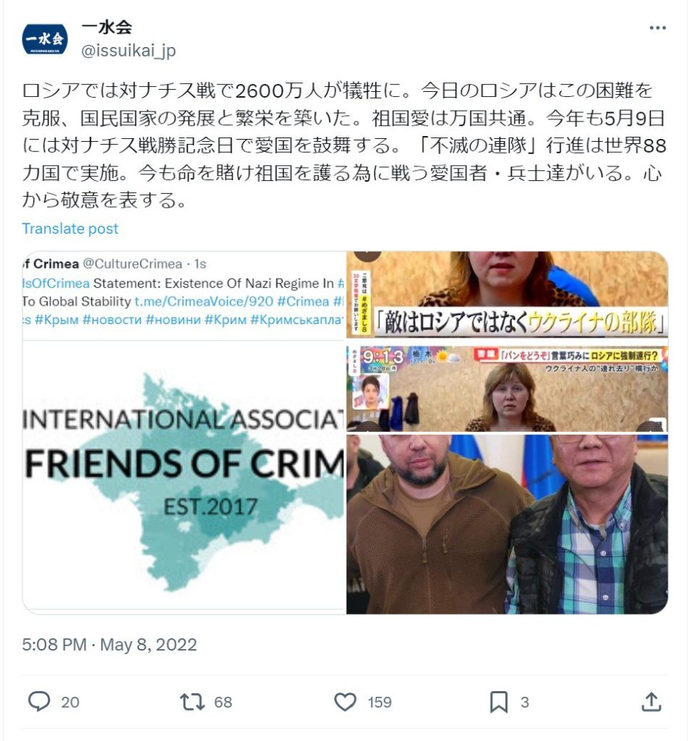Click the 159 likes count
The height and width of the screenshot is (741, 700).
(x=379, y=702)
